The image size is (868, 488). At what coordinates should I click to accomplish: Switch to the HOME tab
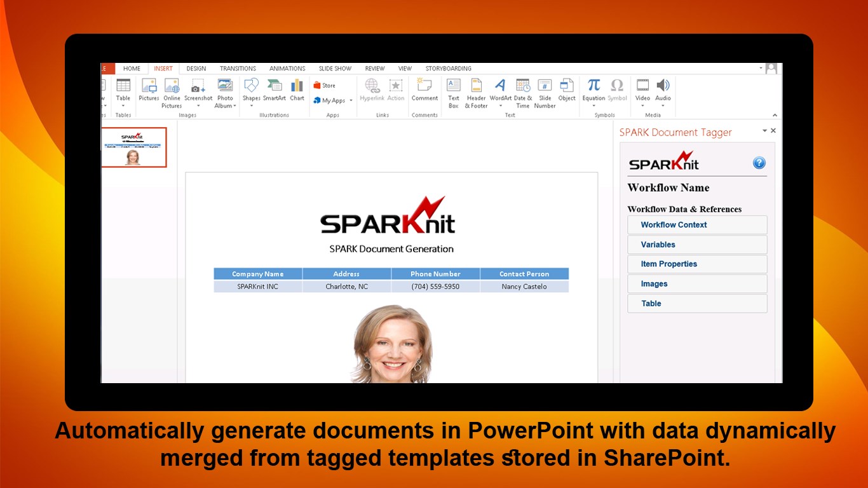(x=132, y=69)
